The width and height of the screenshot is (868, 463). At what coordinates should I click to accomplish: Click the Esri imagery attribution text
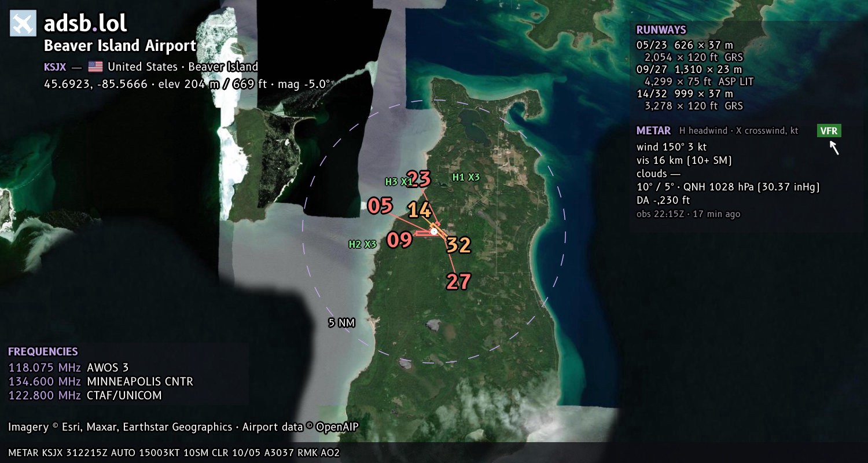pyautogui.click(x=120, y=427)
